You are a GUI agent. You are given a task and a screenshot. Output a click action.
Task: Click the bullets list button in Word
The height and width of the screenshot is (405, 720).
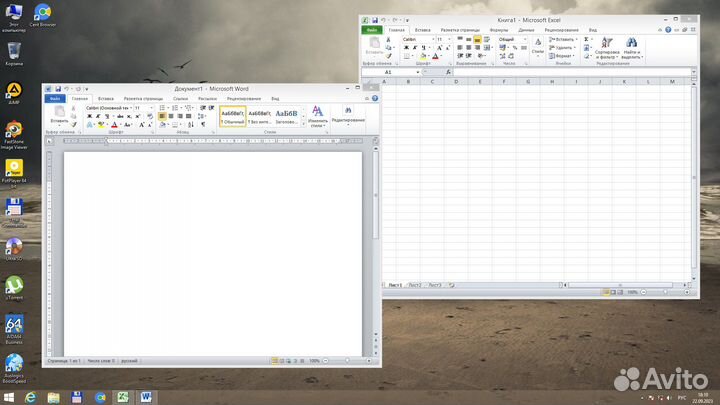click(x=163, y=108)
